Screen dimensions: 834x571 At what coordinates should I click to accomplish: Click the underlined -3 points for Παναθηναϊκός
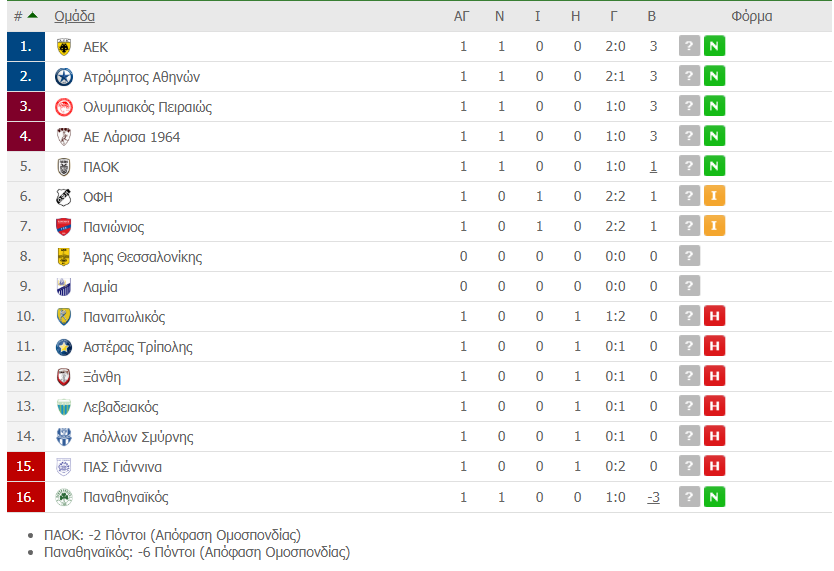(652, 497)
